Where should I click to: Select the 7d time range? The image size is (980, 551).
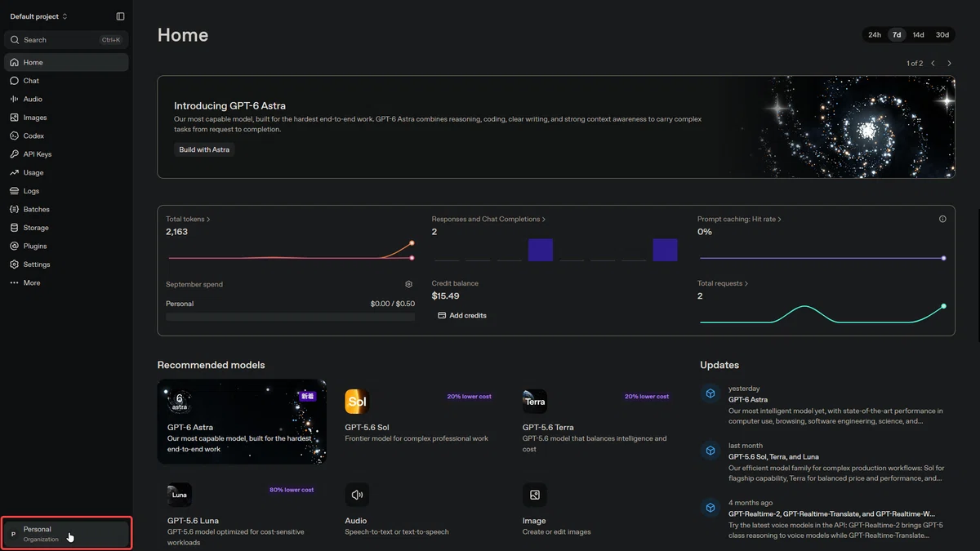click(x=897, y=35)
